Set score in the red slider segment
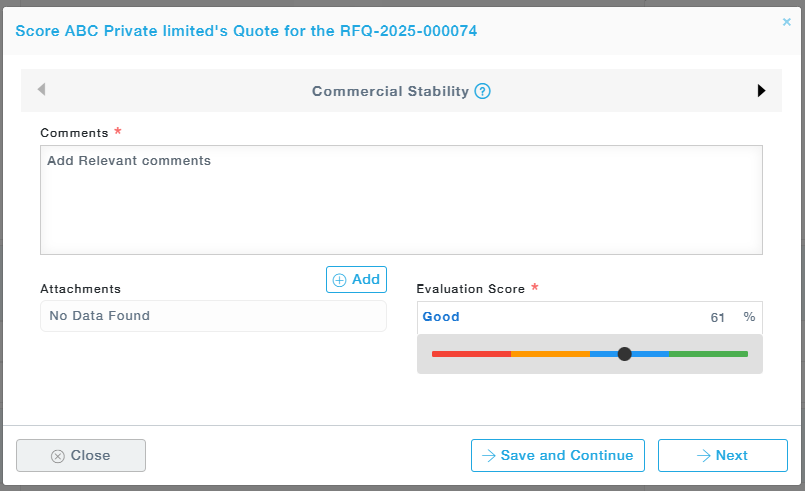Viewport: 805px width, 491px height. 471,354
